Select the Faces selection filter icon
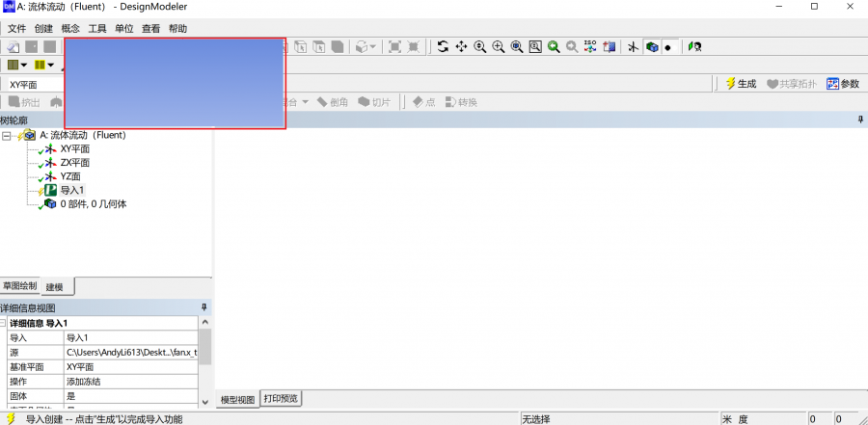The height and width of the screenshot is (425, 868). tap(319, 47)
